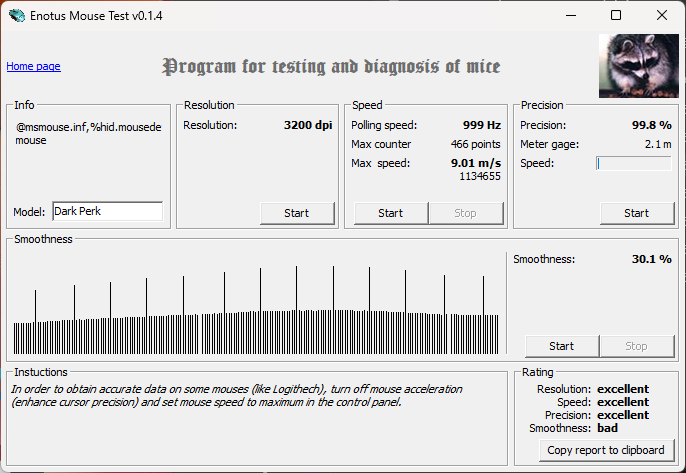Minimize the Enotus Mouse Test window
This screenshot has width=686, height=473.
tap(570, 15)
